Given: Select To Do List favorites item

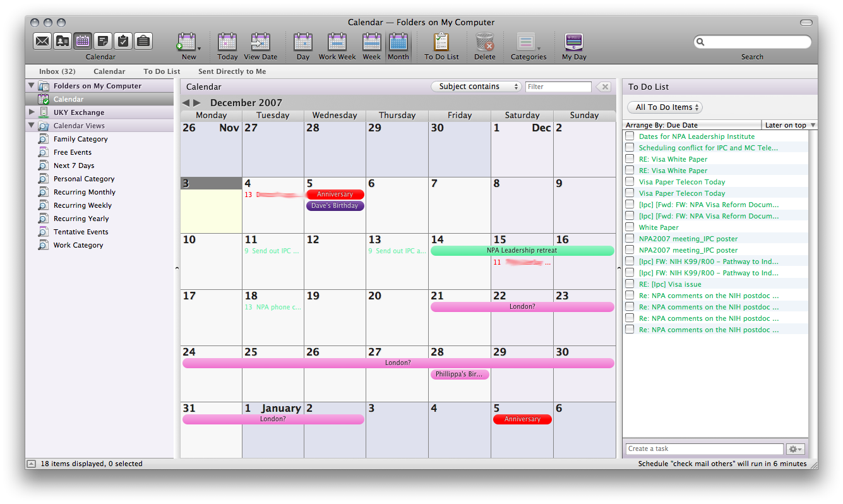Looking at the screenshot, I should pyautogui.click(x=162, y=71).
